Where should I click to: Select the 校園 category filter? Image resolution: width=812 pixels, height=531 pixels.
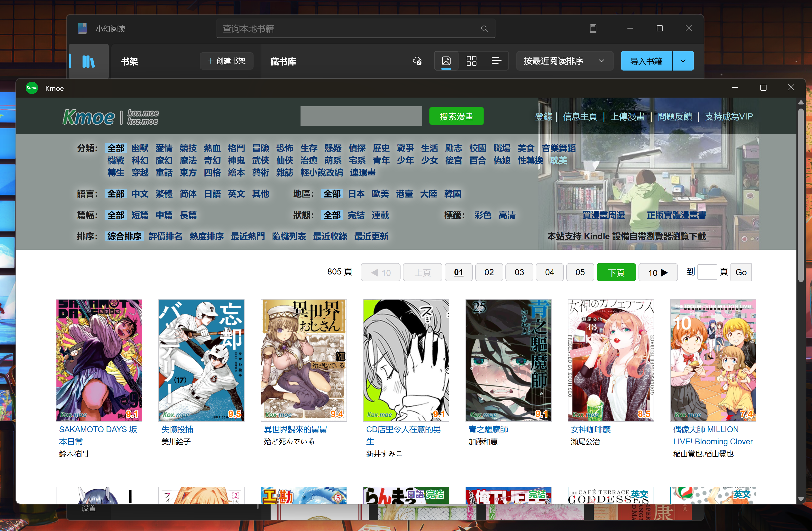tap(477, 148)
